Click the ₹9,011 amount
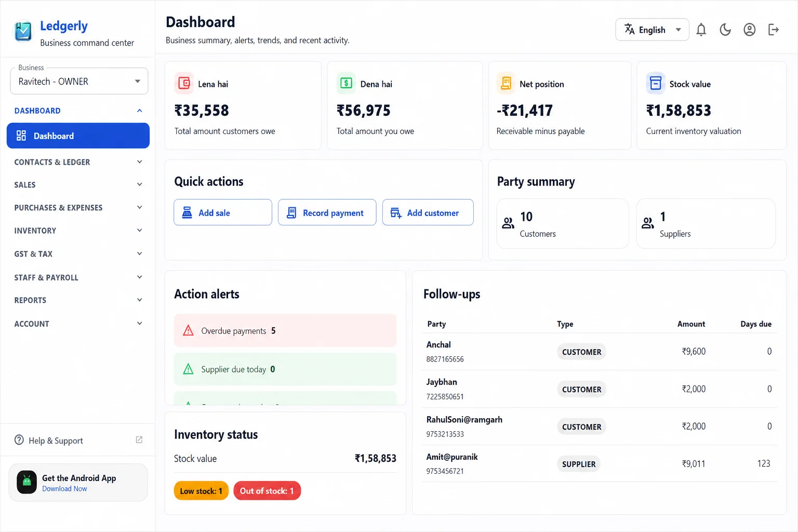 coord(694,463)
